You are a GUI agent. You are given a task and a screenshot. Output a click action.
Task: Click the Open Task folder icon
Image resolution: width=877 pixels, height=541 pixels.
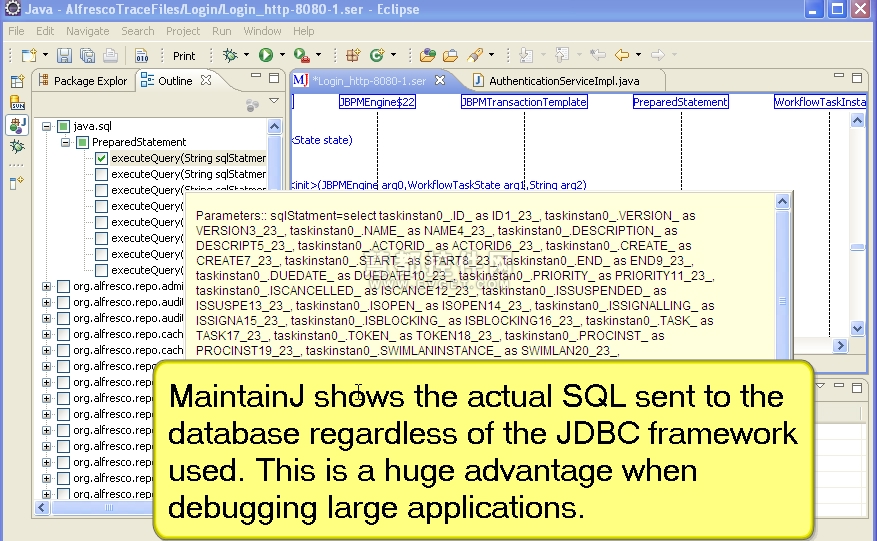450,55
